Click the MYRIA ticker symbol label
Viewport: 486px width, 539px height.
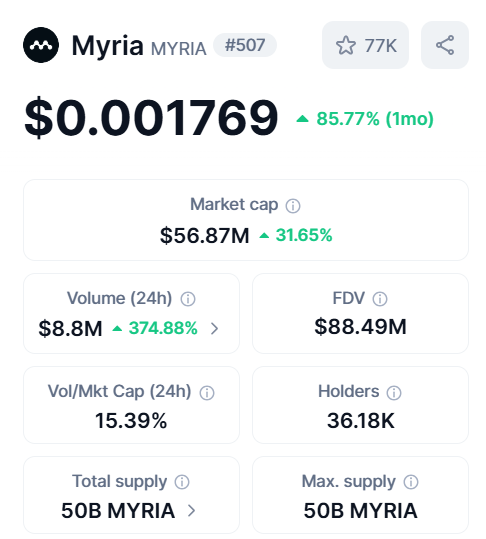click(179, 49)
